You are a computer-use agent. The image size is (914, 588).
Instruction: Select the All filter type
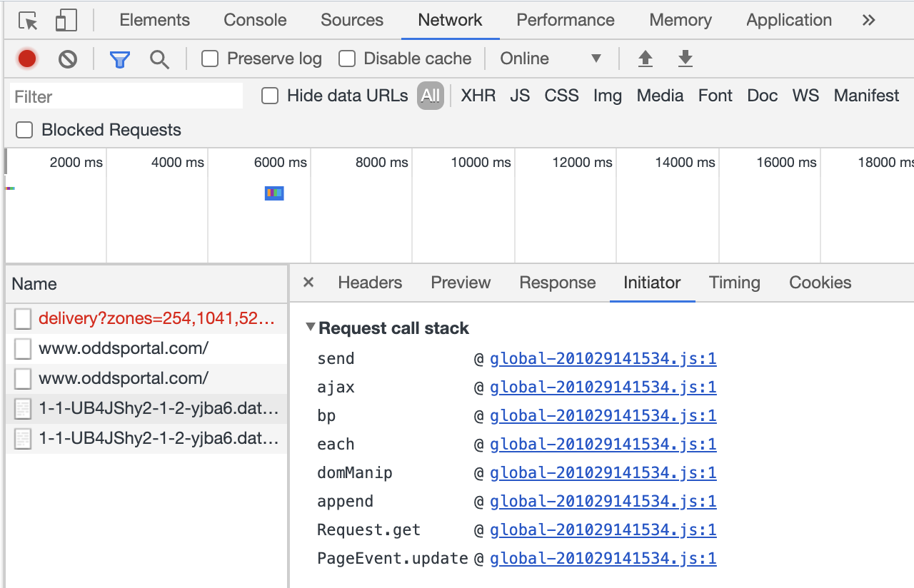click(431, 96)
